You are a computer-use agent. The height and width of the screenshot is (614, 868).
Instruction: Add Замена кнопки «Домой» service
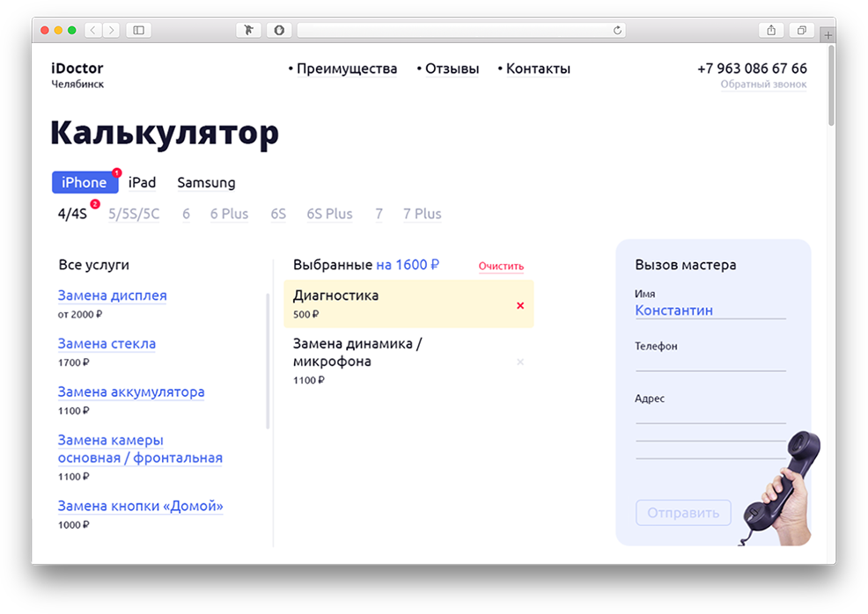coord(141,506)
